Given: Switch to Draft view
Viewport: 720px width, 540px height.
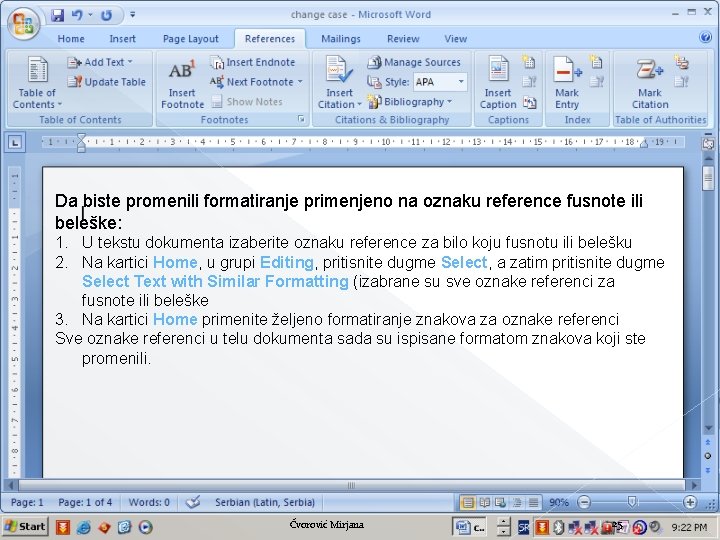Looking at the screenshot, I should tap(533, 502).
